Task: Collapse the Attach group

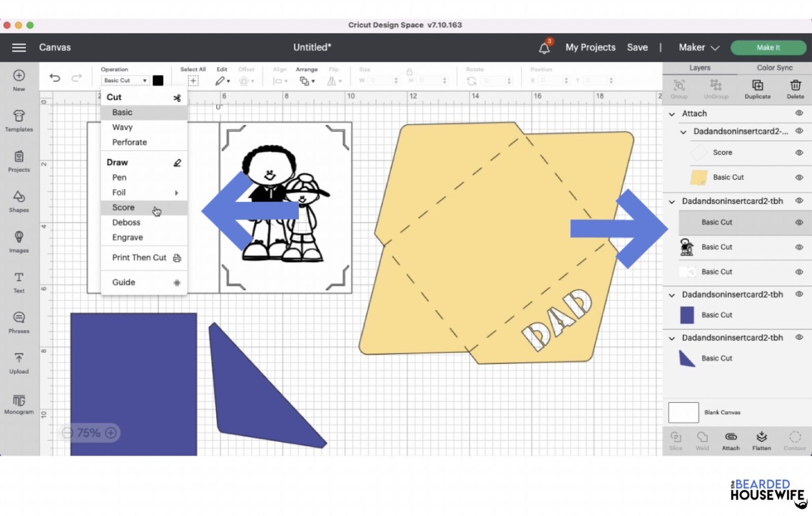Action: 672,113
